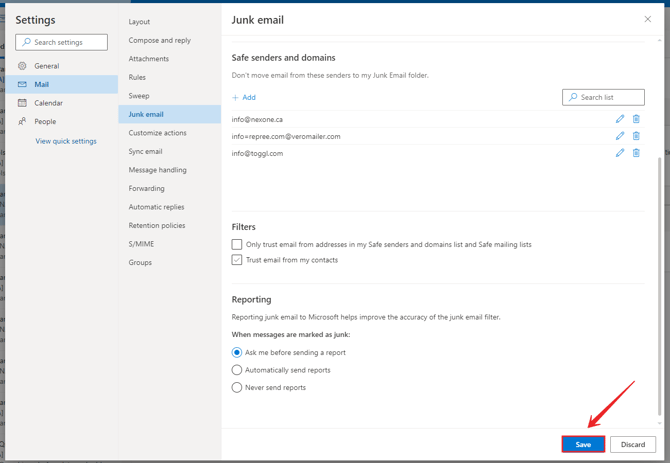670x463 pixels.
Task: Enable only trust Safe senders list checkbox
Action: pyautogui.click(x=237, y=244)
